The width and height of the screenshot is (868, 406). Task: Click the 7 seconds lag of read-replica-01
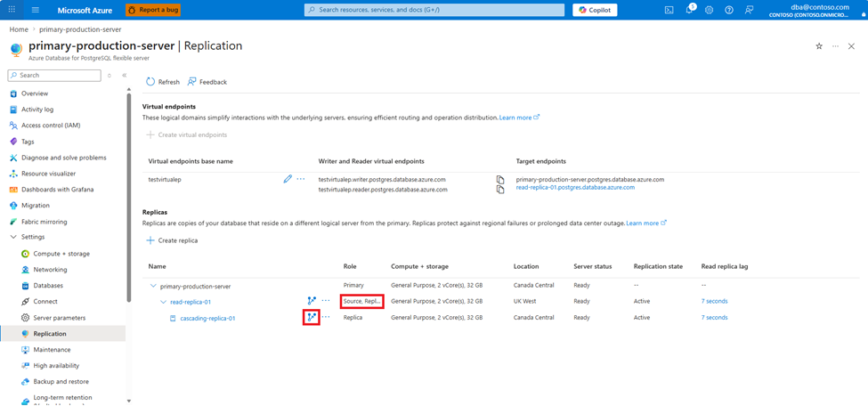[x=714, y=301]
